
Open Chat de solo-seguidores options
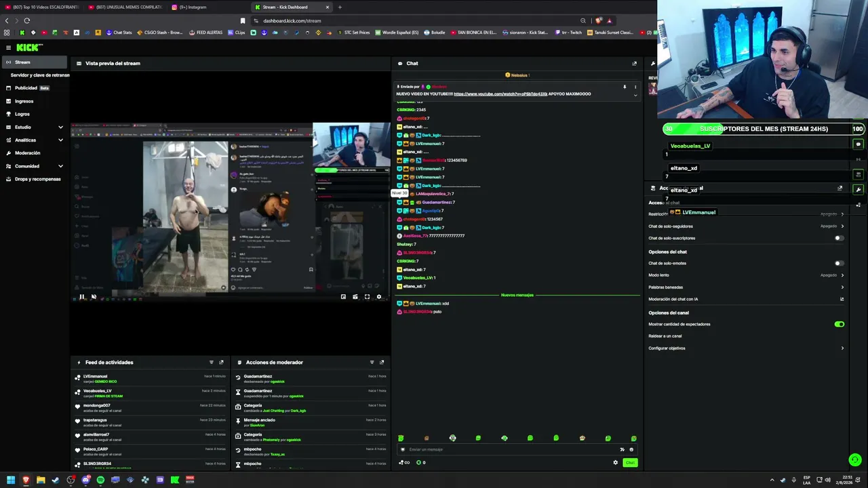746,226
